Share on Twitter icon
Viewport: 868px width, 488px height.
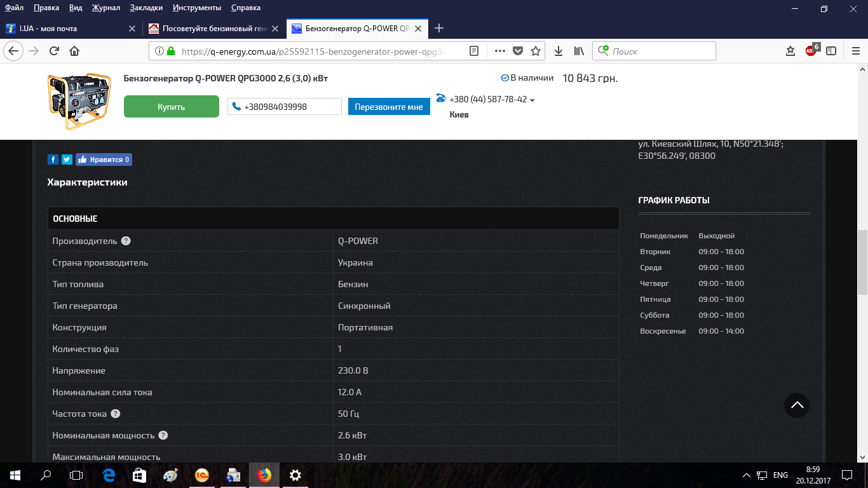pyautogui.click(x=67, y=159)
